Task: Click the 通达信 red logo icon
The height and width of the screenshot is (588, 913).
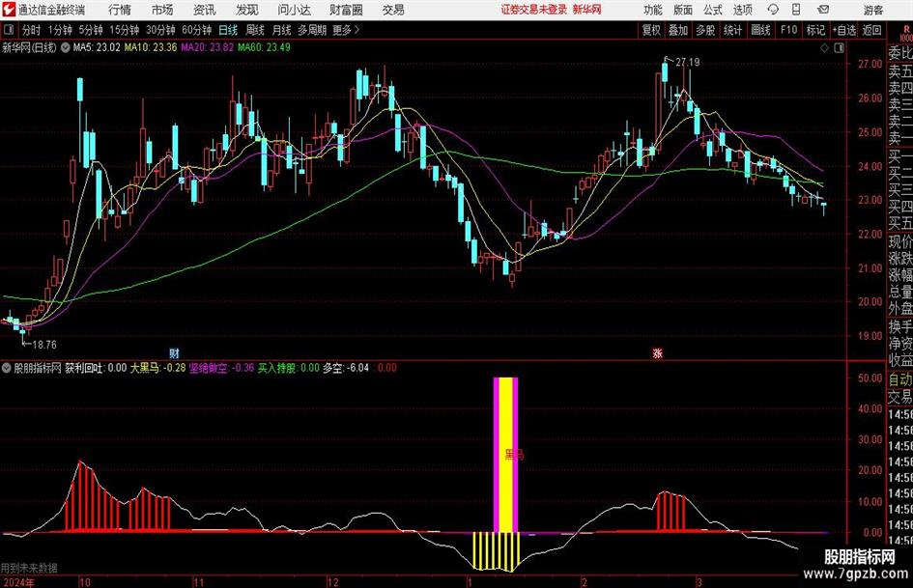Action: pos(9,10)
